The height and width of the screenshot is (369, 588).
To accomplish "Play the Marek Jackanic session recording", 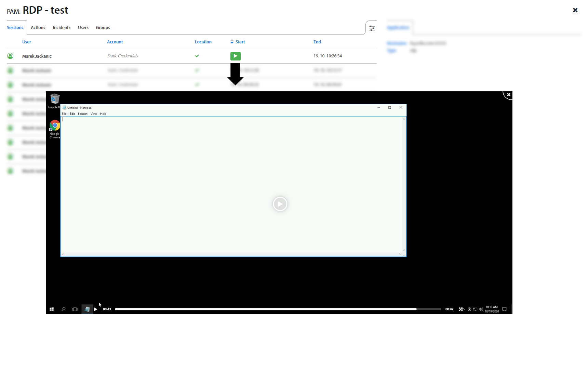I will 235,56.
